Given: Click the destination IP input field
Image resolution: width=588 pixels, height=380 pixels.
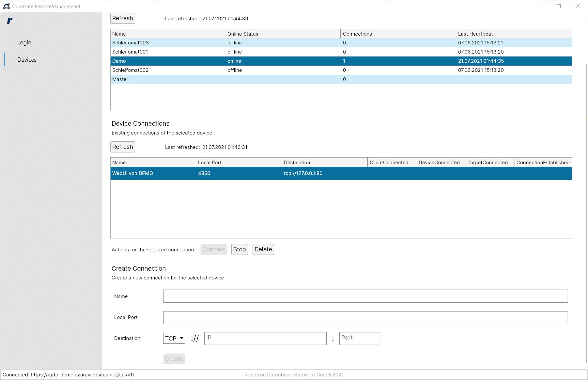Looking at the screenshot, I should point(265,338).
